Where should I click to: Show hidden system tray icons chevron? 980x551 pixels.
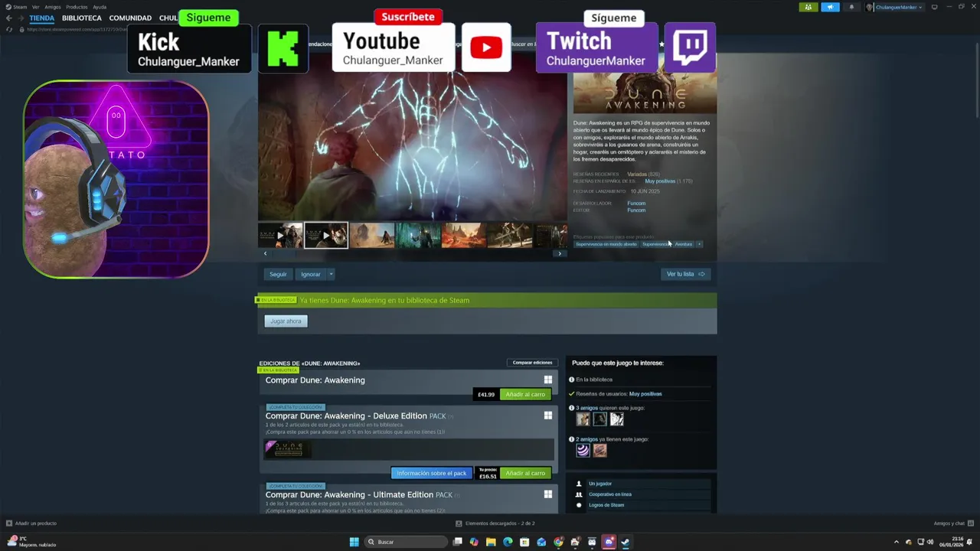coord(897,542)
